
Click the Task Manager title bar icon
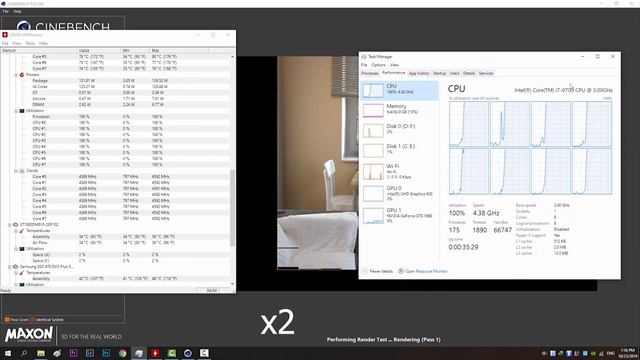(x=364, y=57)
